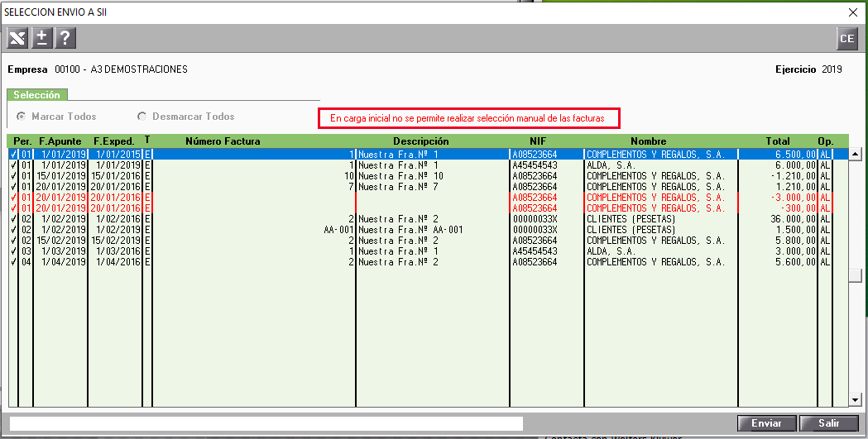Image resolution: width=868 pixels, height=439 pixels.
Task: Click NIF A45454543 in the 6.000,00 row
Action: click(535, 165)
